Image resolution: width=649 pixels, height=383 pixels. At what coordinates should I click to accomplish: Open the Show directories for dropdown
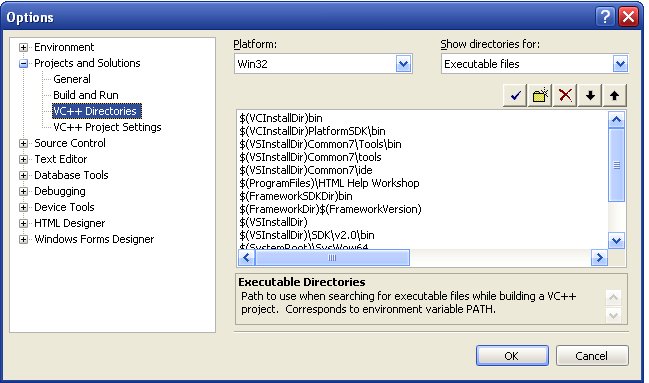pos(620,64)
